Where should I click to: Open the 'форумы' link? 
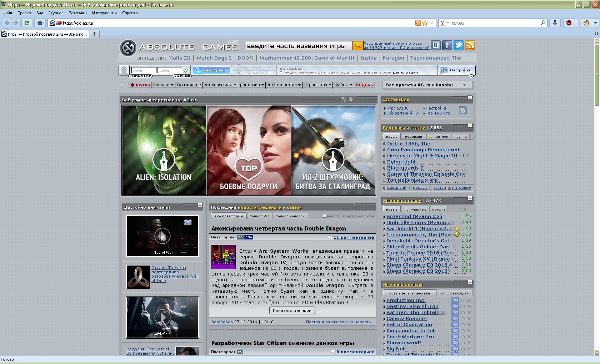[140, 85]
